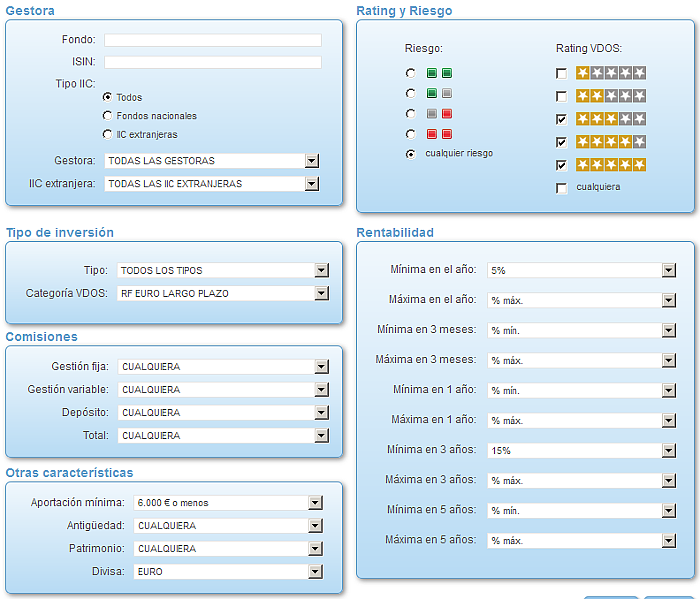The width and height of the screenshot is (700, 599).
Task: Click the gray-red risk squares icon
Action: (439, 114)
